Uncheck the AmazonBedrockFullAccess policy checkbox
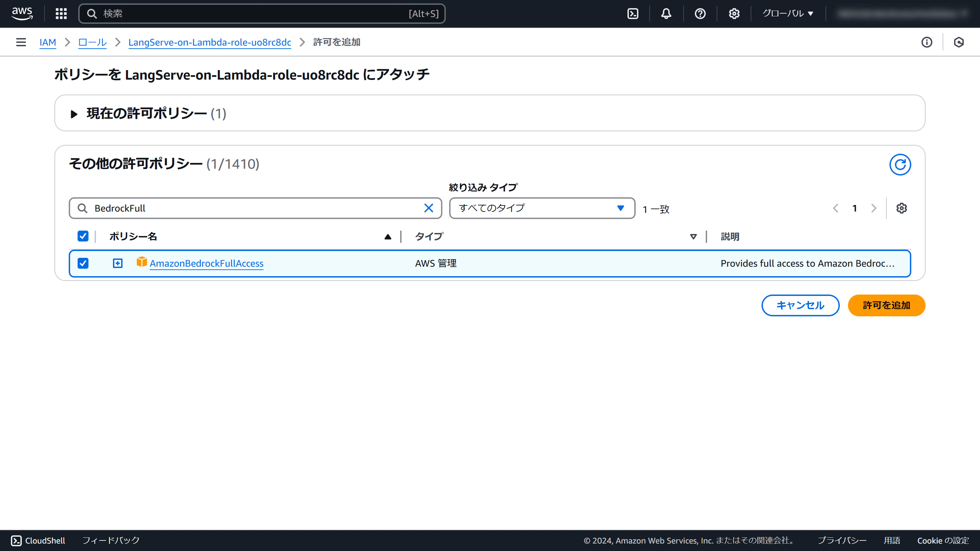Viewport: 980px width, 551px height. (83, 263)
